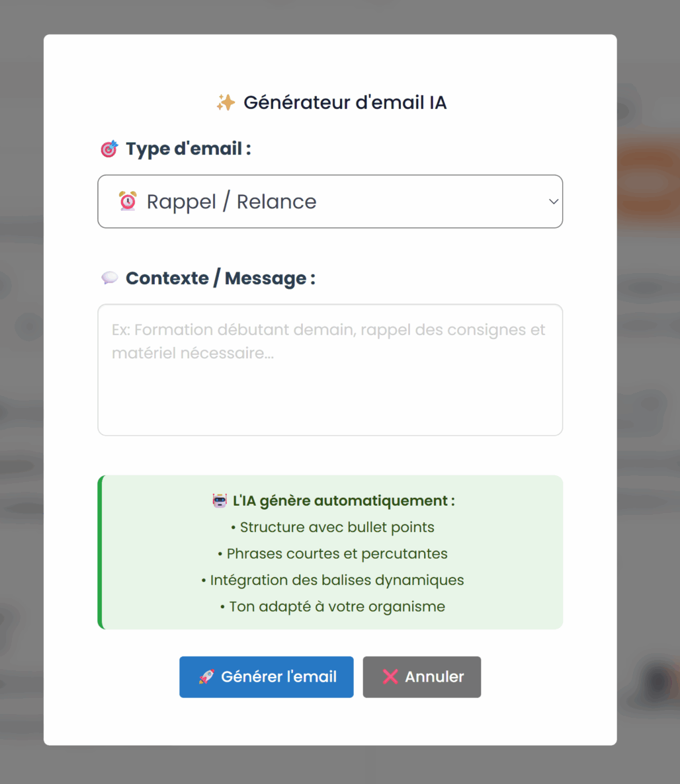Click the rocket icon on the generate button
The height and width of the screenshot is (784, 680).
(x=206, y=677)
